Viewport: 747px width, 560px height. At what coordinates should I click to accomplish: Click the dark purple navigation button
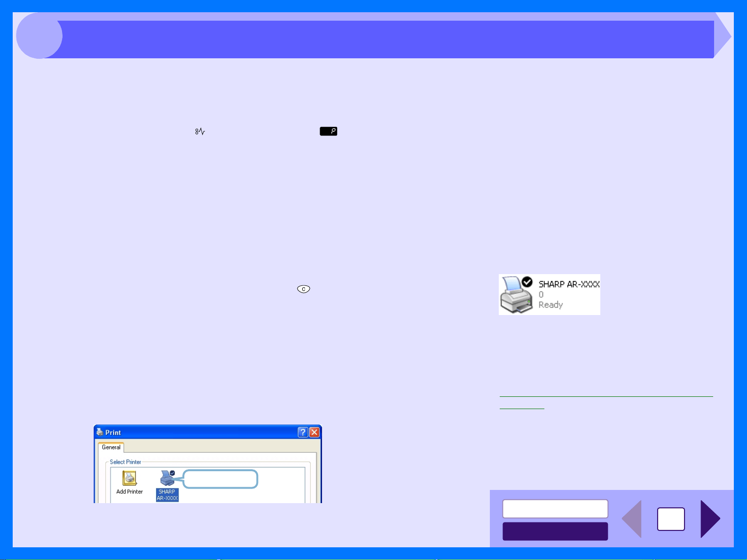[555, 531]
